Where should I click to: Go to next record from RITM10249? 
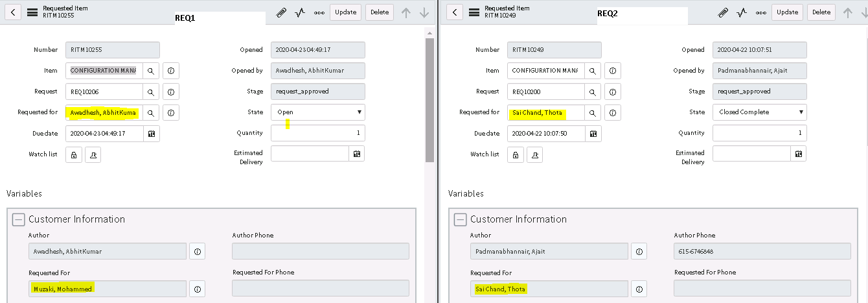[863, 12]
